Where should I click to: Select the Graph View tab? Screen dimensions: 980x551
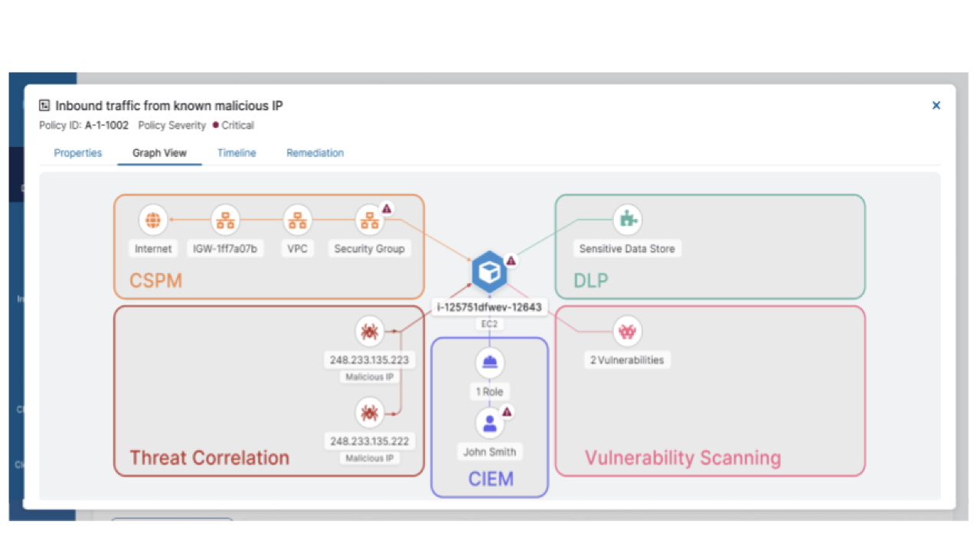coord(159,153)
